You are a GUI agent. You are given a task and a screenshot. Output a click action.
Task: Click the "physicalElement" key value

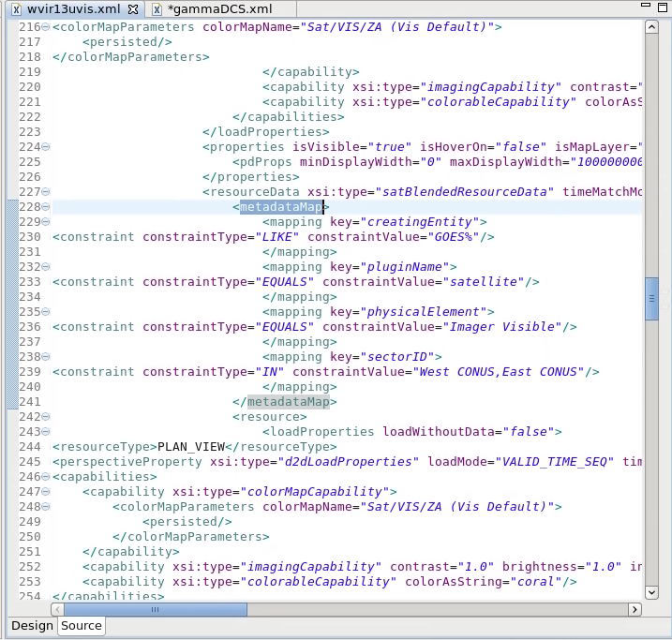click(x=424, y=312)
